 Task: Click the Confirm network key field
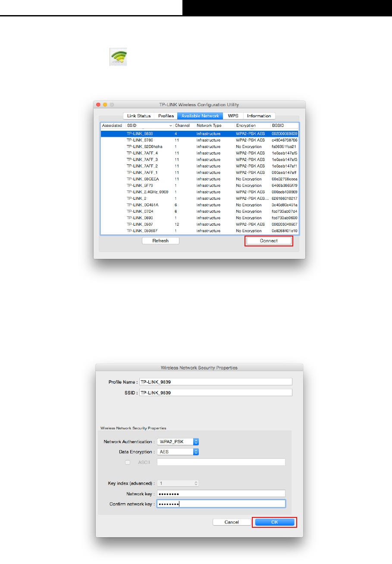[221, 504]
